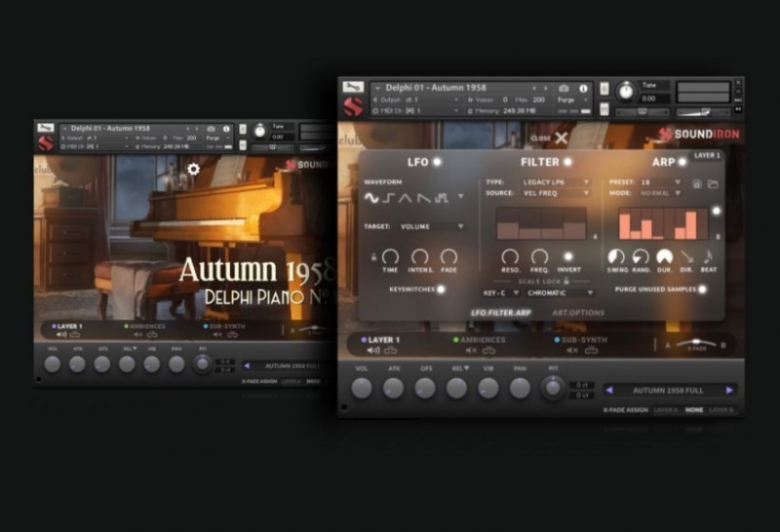The height and width of the screenshot is (532, 780).
Task: Click the ARP preset open folder icon
Action: point(713,183)
